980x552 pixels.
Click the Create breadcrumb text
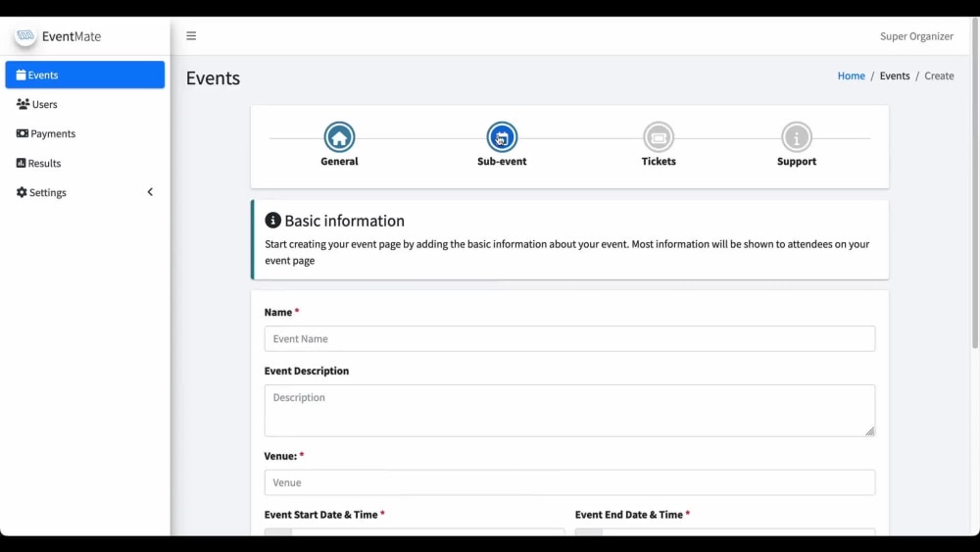coord(939,75)
